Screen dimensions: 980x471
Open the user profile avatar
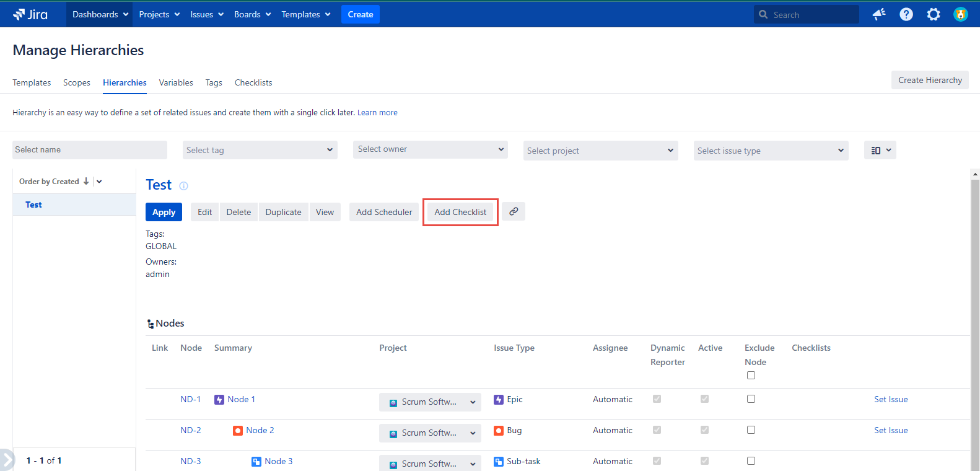960,14
